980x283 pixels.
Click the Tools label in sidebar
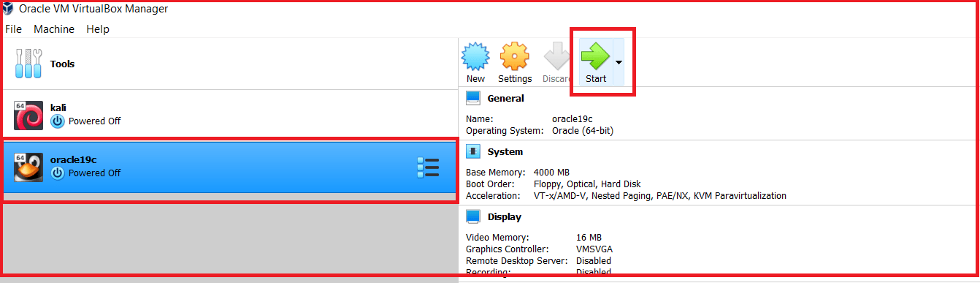[x=62, y=64]
